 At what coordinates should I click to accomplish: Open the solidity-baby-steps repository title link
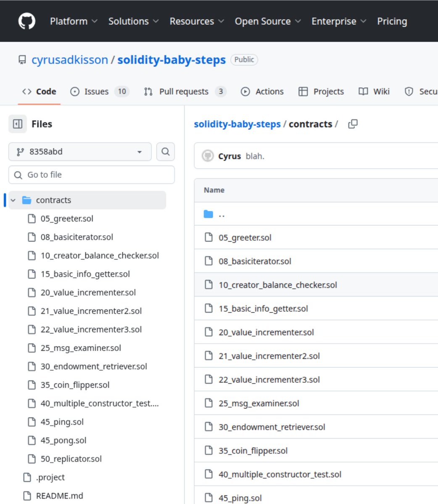click(172, 60)
